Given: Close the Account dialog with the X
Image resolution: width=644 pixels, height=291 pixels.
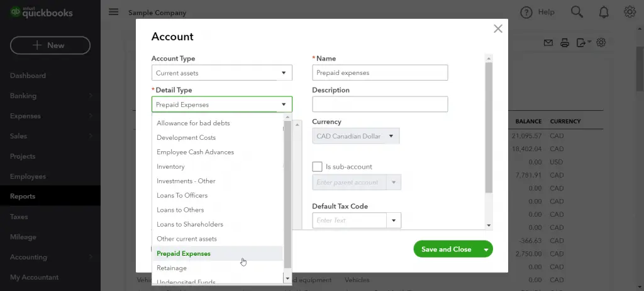Looking at the screenshot, I should [498, 28].
